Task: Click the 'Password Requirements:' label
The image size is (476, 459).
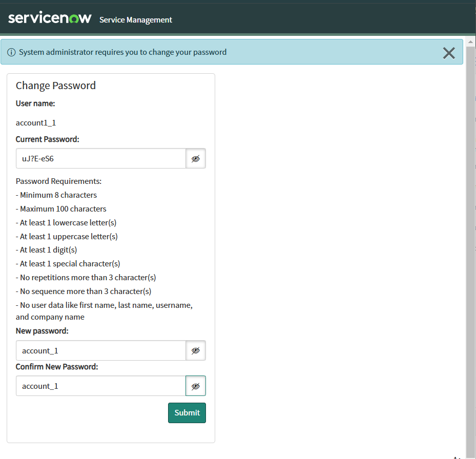Action: tap(58, 181)
